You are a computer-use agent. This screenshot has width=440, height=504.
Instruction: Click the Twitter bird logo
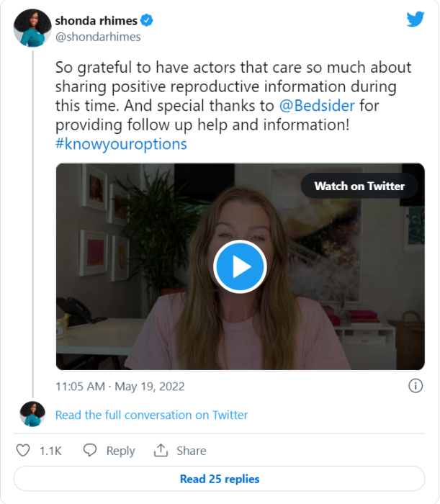coord(416,19)
